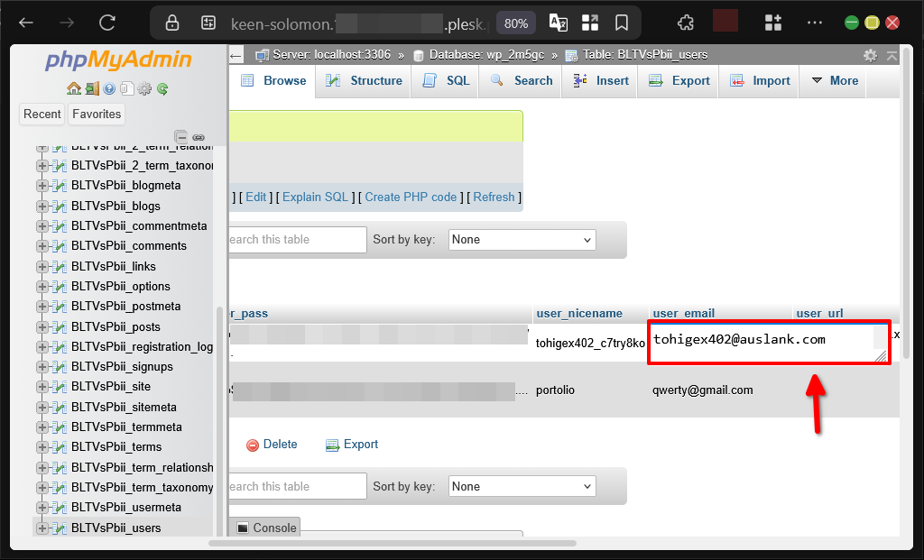Screen dimensions: 924x560
Task: Click the log out door icon
Action: [91, 88]
